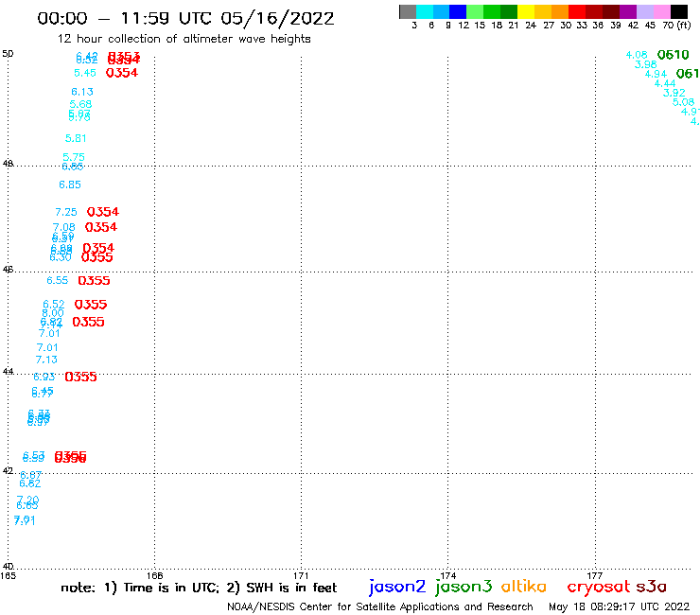700x615 pixels.
Task: Click the 0354 time beside value 7.08
Action: click(101, 227)
